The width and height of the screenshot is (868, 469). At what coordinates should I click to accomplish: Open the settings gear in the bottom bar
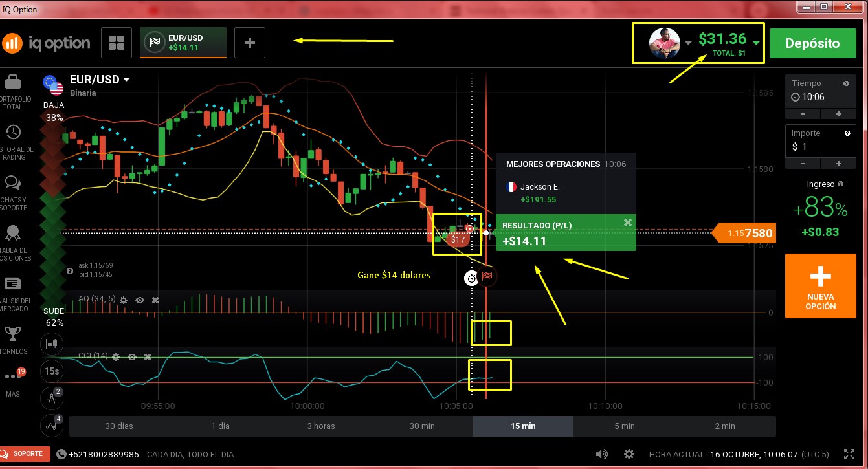pos(629,454)
